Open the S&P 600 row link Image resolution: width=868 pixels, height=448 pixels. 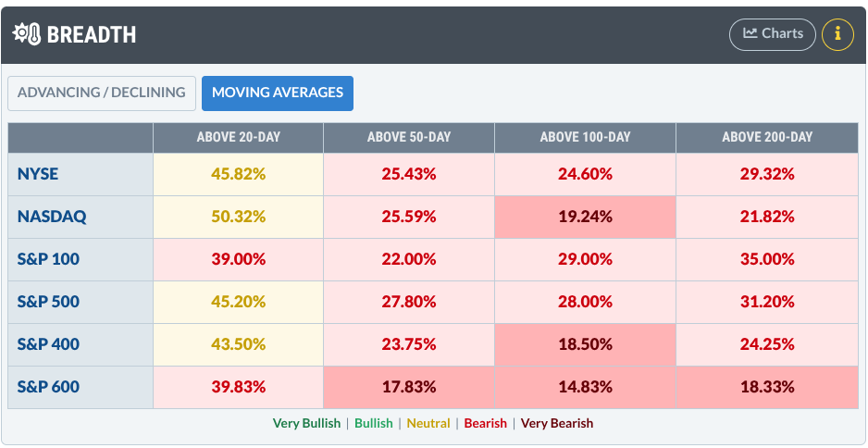coord(48,387)
